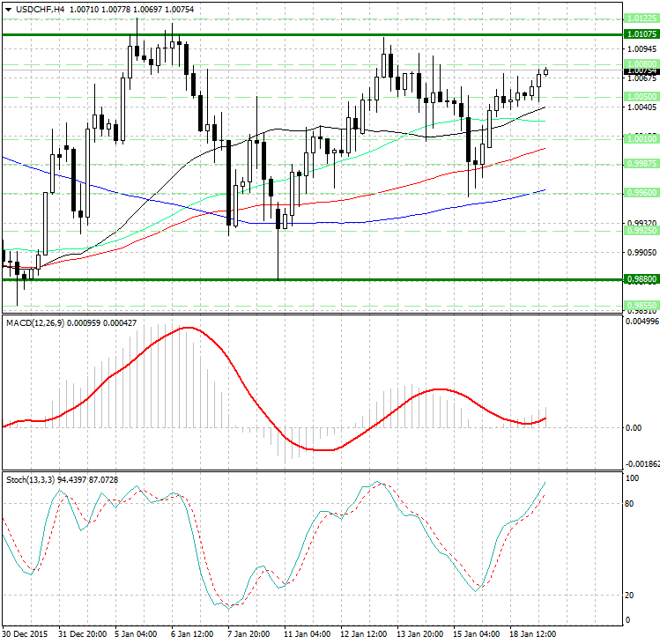Select the 0.99875 level price label
Screen dimensions: 660x644
(640, 164)
